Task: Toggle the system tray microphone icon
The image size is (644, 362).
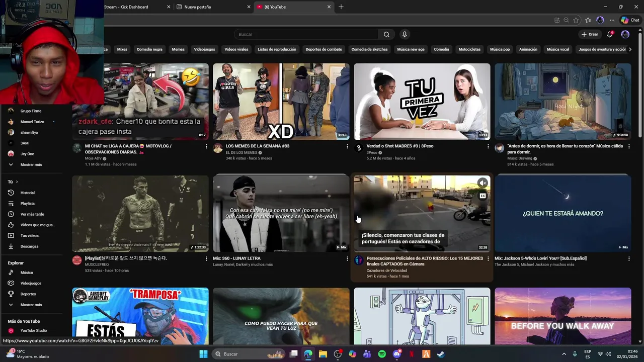Action: (x=575, y=354)
